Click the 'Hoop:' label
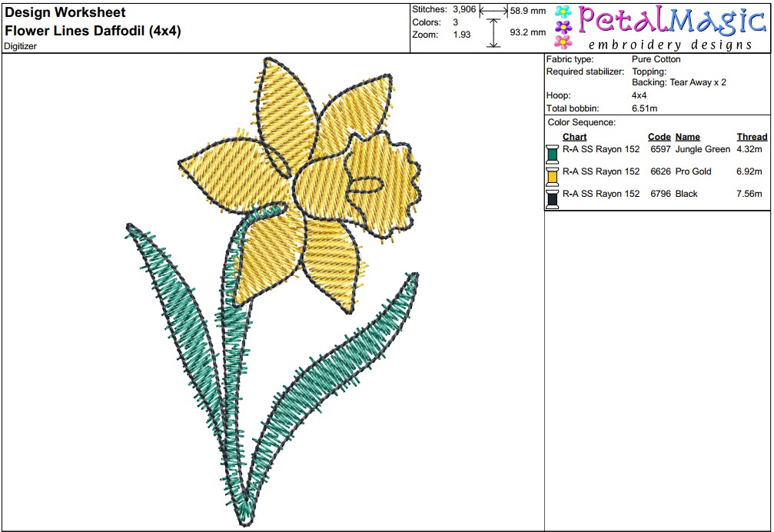 coord(558,95)
